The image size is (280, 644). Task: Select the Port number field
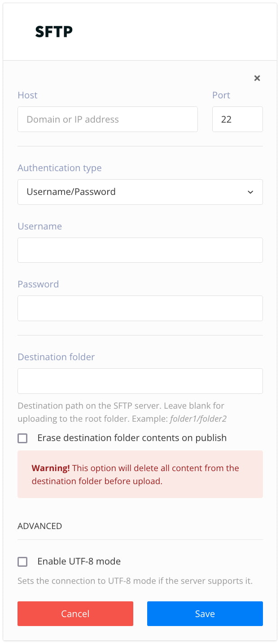coord(237,119)
